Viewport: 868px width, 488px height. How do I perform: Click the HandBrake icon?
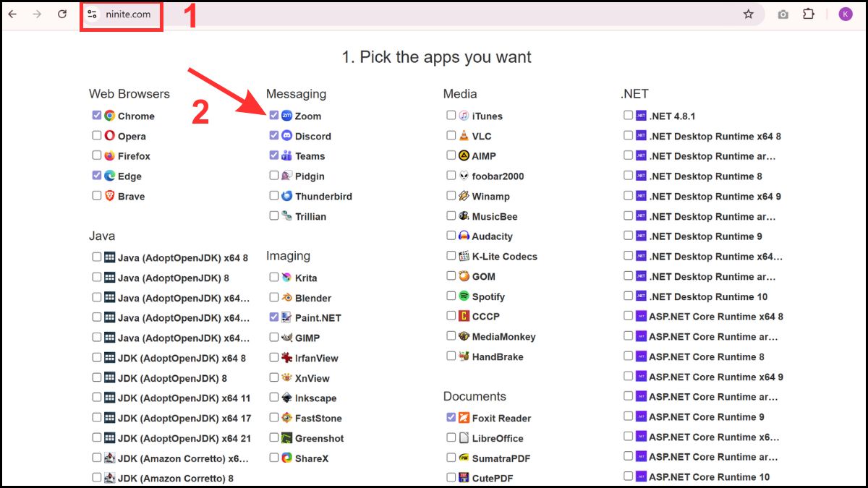pos(464,356)
